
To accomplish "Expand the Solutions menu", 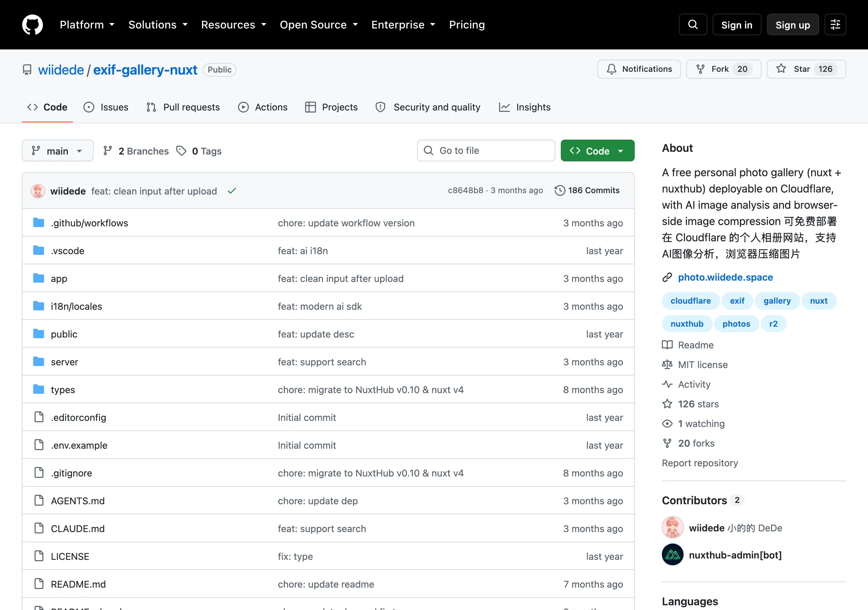I will 158,24.
